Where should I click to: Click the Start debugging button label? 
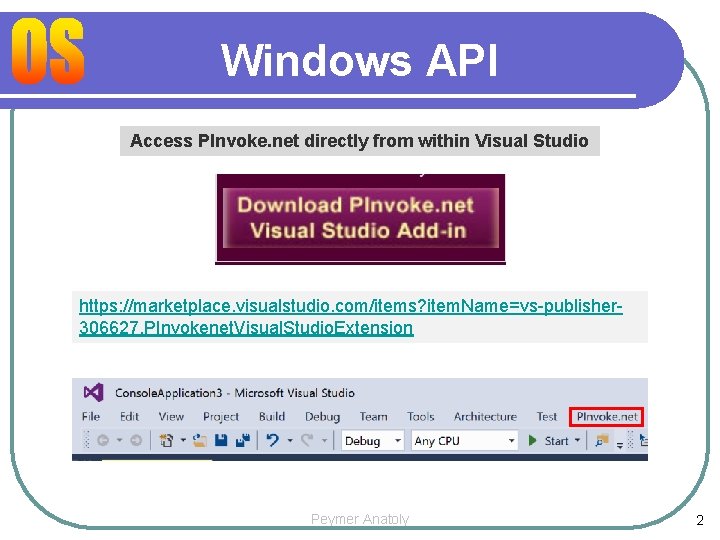[557, 441]
